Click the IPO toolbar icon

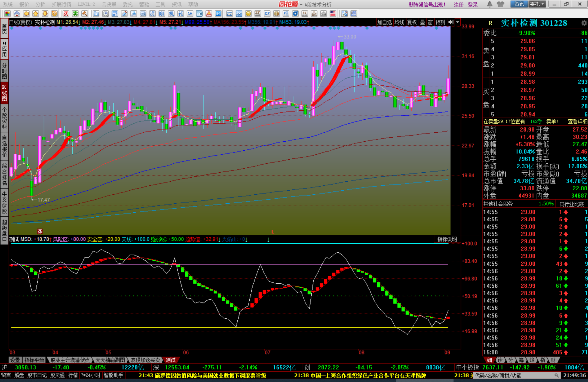[x=218, y=14]
